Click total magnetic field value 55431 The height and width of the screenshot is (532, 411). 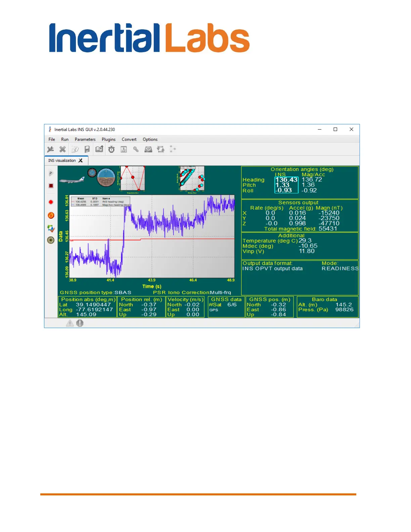328,229
